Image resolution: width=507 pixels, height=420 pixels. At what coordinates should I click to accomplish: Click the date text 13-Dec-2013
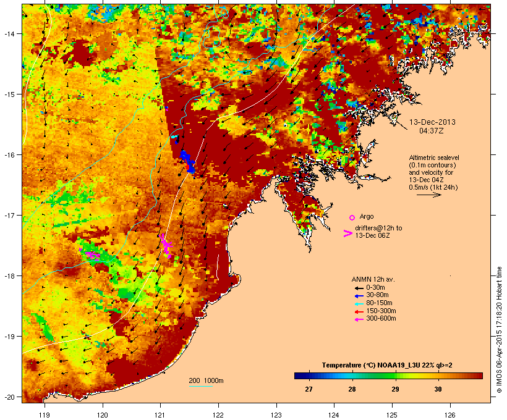click(x=432, y=122)
